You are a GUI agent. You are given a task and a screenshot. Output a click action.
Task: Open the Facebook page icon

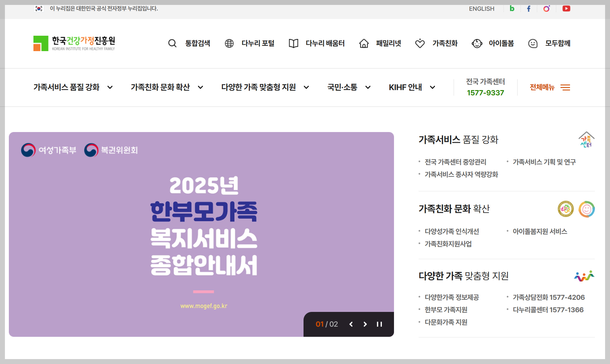click(528, 9)
